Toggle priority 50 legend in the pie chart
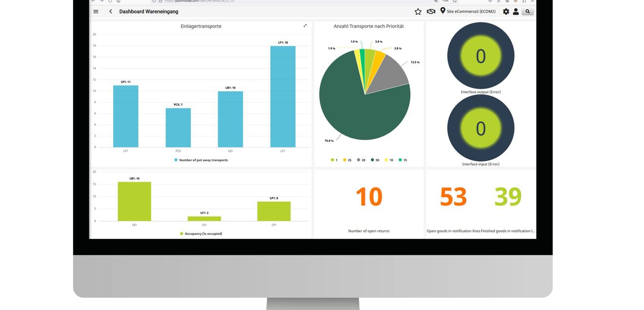This screenshot has width=644, height=310. click(375, 160)
